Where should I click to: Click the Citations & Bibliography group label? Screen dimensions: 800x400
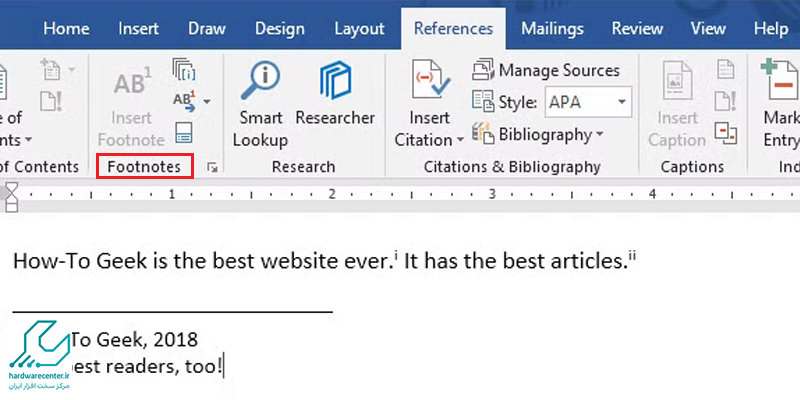512,167
